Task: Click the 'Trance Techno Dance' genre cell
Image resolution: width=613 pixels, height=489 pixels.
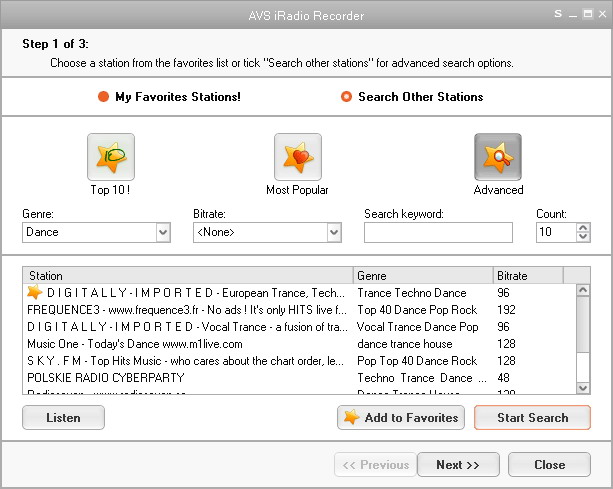Action: pos(412,293)
